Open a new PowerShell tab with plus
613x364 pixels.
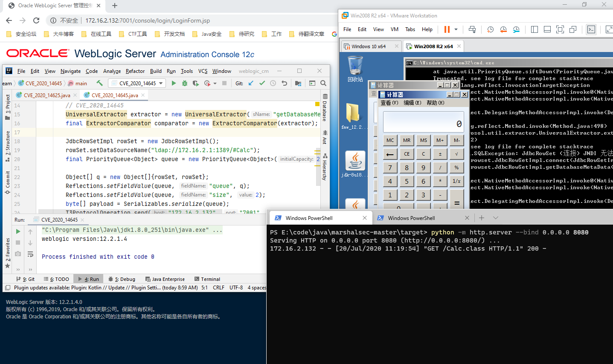tap(482, 218)
